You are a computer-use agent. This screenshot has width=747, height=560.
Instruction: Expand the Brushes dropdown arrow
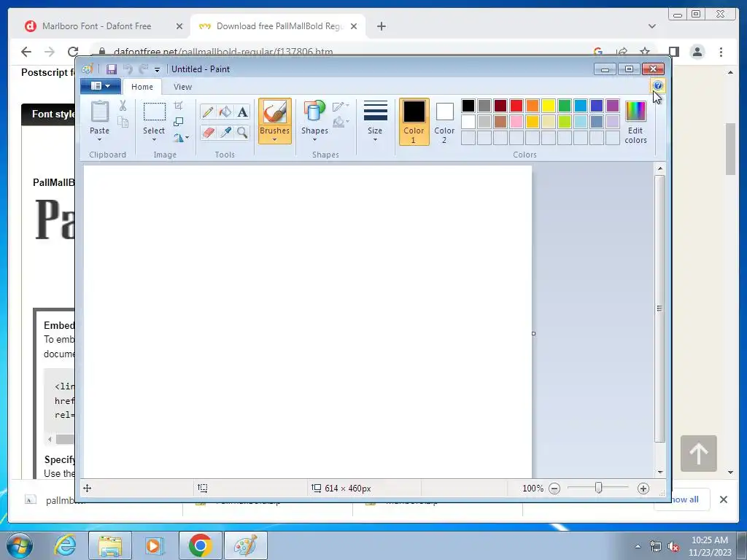click(275, 139)
